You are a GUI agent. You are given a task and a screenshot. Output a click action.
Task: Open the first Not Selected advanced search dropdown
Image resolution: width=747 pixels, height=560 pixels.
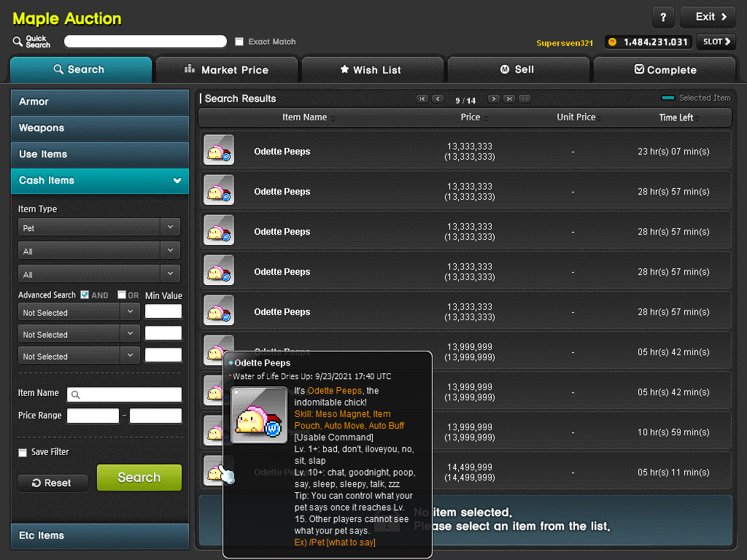click(79, 312)
